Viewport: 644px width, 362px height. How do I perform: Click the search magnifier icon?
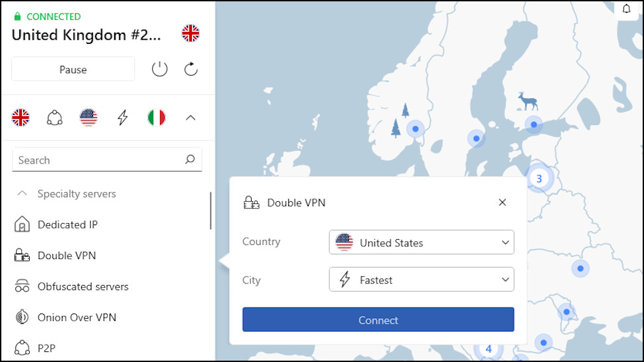[x=190, y=159]
